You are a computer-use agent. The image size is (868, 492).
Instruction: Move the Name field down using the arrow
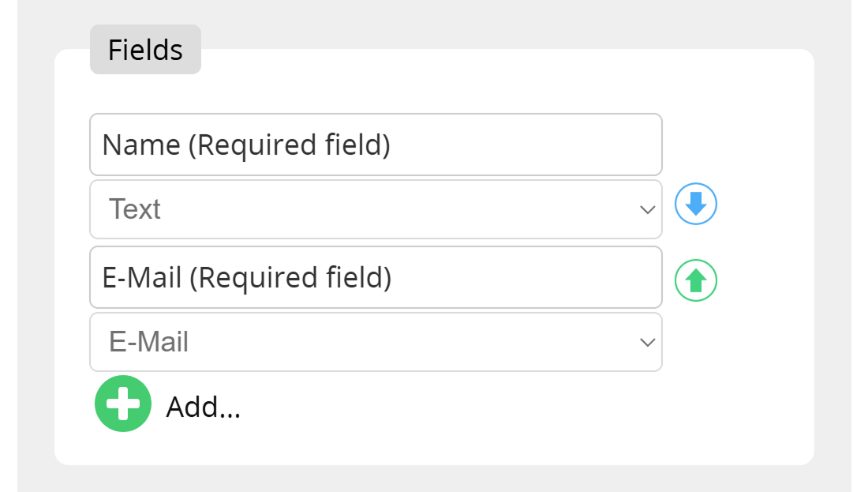[695, 204]
